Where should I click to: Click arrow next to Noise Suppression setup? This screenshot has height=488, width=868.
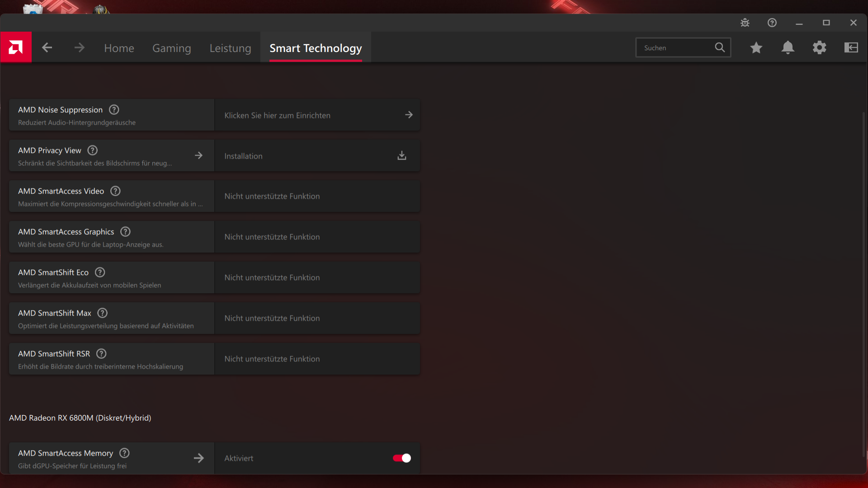pyautogui.click(x=409, y=115)
